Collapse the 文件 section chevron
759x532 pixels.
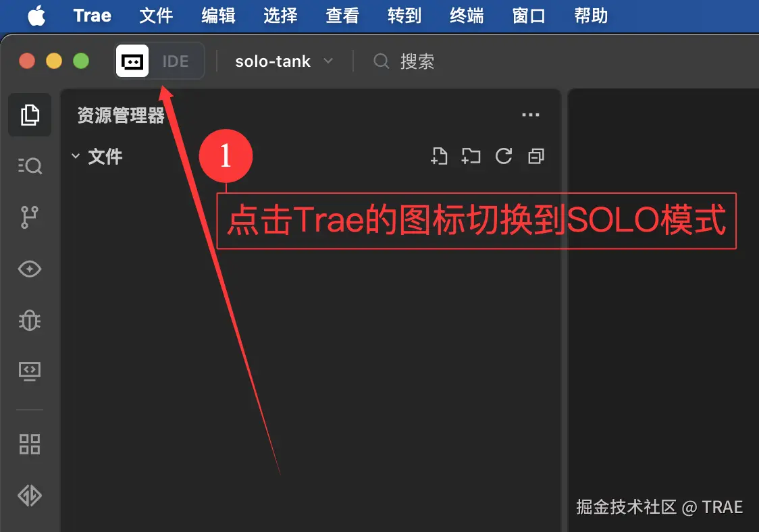[76, 156]
